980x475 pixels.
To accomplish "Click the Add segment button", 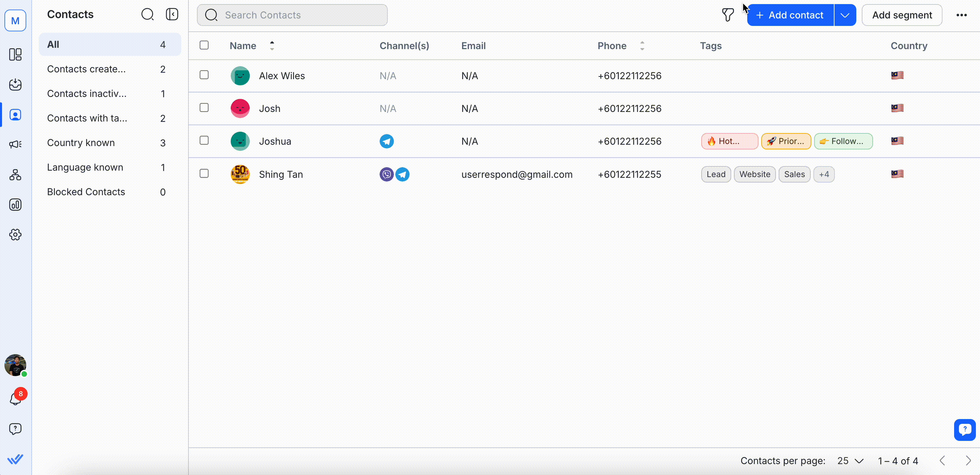I will pos(902,15).
